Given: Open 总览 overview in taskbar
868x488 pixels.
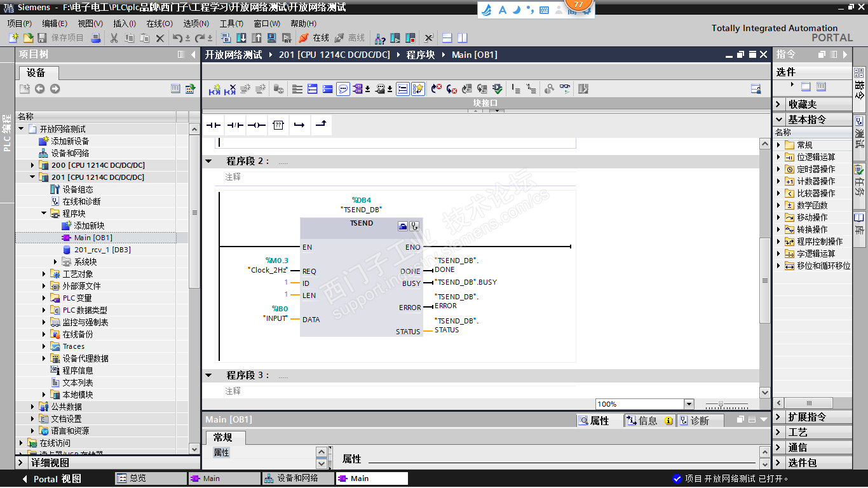Looking at the screenshot, I should 151,478.
